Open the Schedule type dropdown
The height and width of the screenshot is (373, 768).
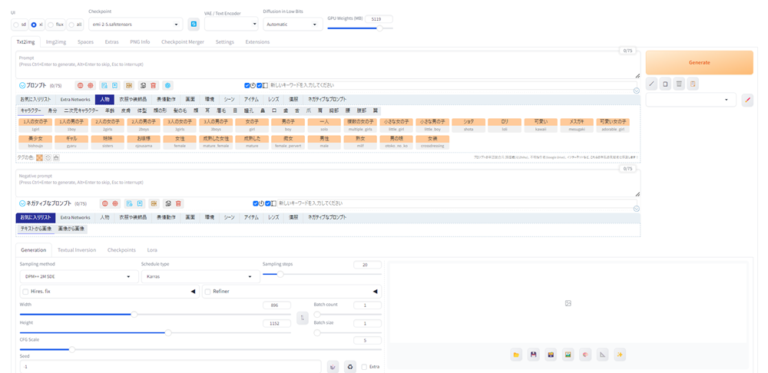pos(200,277)
